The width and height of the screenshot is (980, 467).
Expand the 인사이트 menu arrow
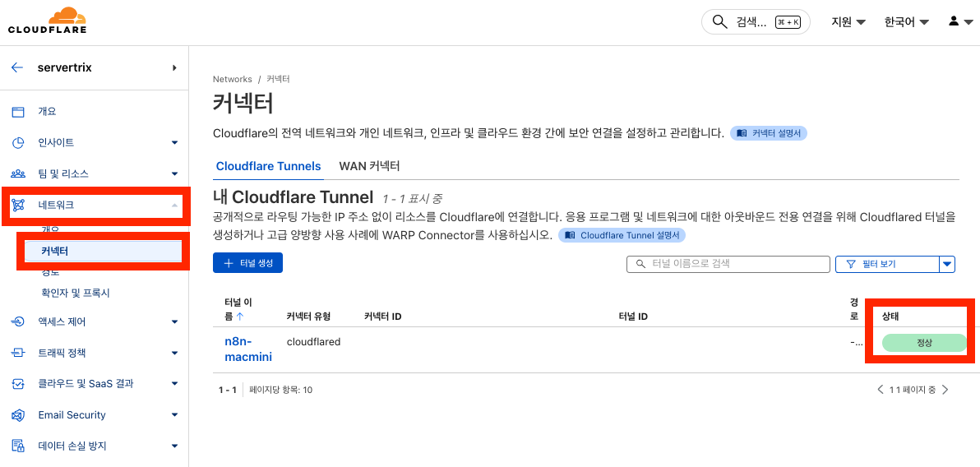(x=175, y=143)
